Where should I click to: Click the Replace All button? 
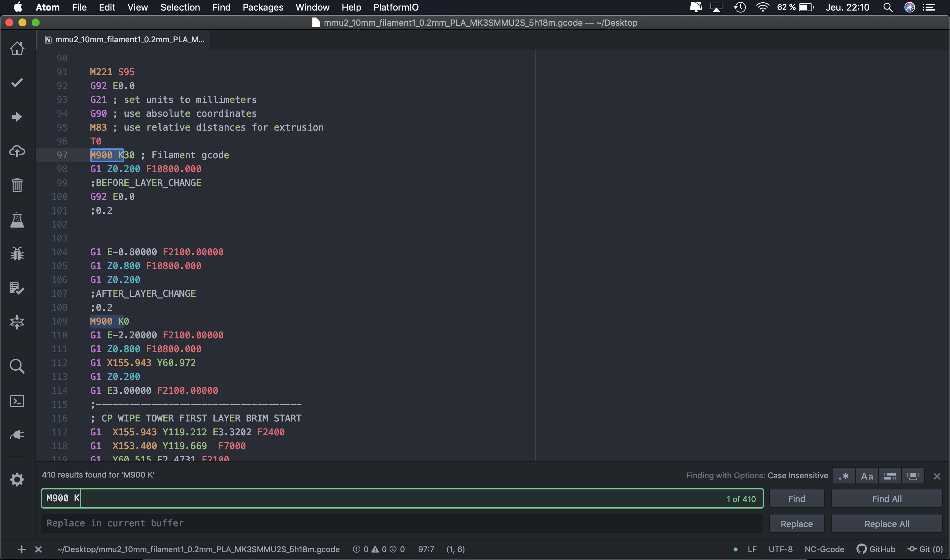tap(886, 523)
